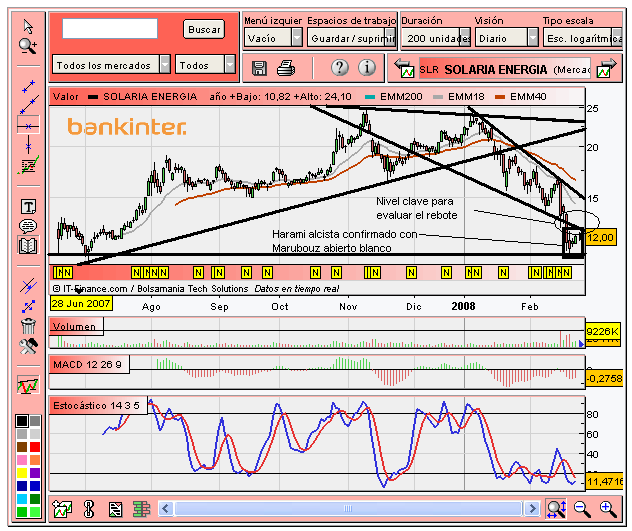
Task: Click the MACD 12 26 9 panel label
Action: click(89, 364)
